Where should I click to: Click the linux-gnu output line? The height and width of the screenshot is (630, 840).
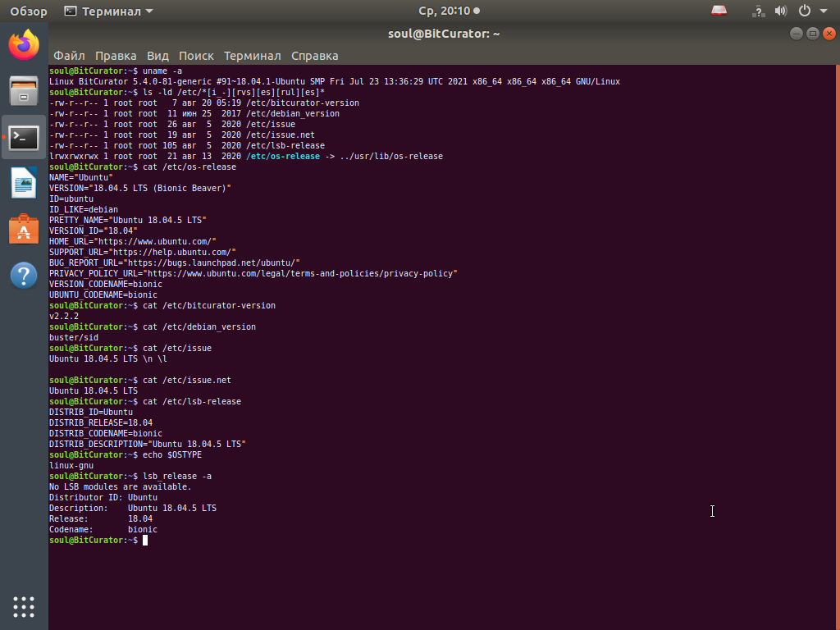[x=71, y=466]
